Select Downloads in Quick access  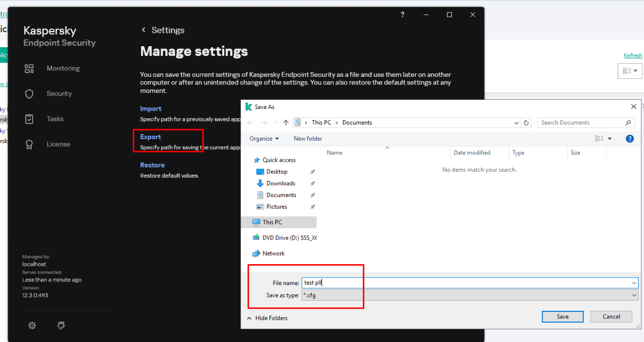point(281,183)
